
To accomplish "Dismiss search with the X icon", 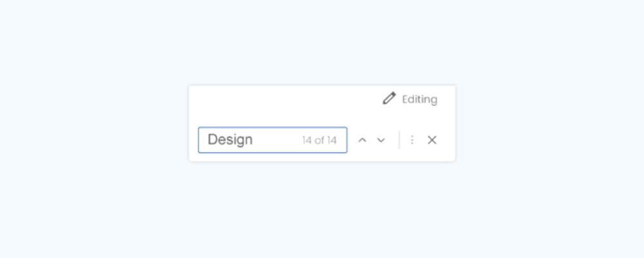I will [432, 140].
